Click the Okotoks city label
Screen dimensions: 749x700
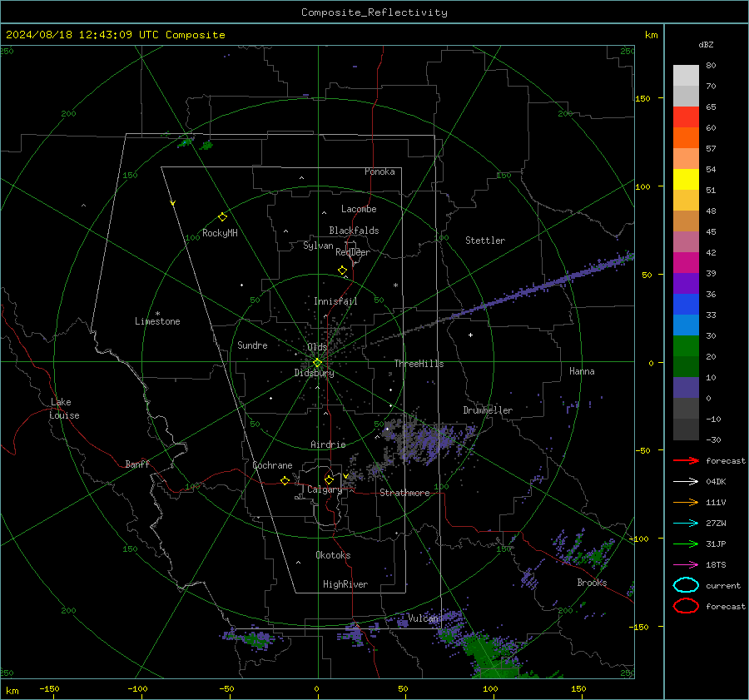[333, 555]
